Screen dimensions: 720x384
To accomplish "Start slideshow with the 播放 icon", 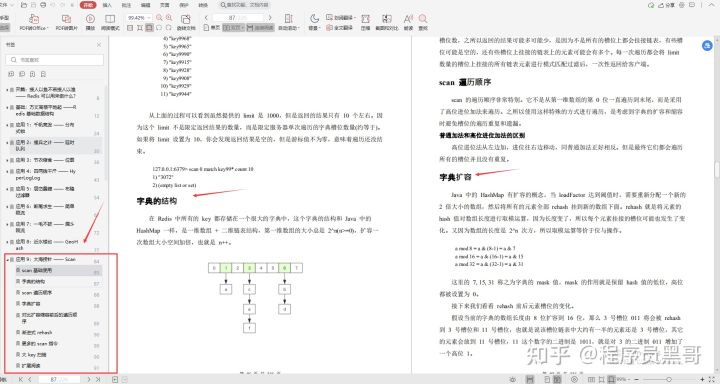I will [x=90, y=19].
